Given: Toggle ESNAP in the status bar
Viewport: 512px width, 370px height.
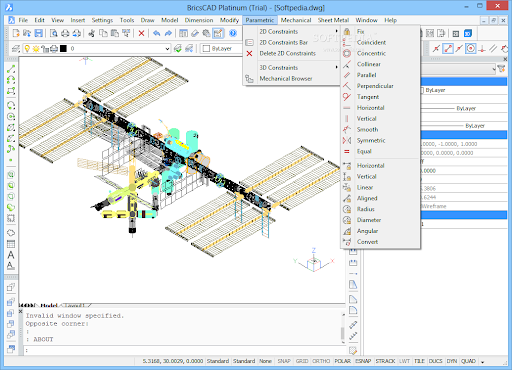Looking at the screenshot, I should tap(363, 361).
